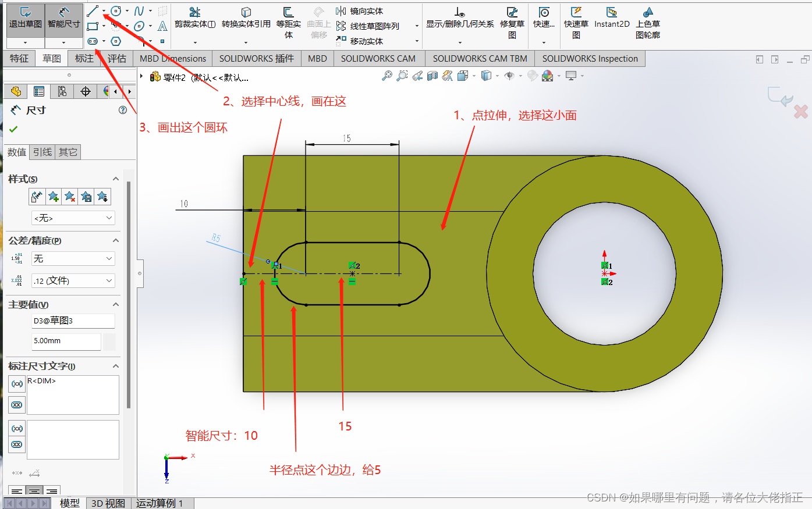Collapse the 公差/精度 section

click(116, 240)
